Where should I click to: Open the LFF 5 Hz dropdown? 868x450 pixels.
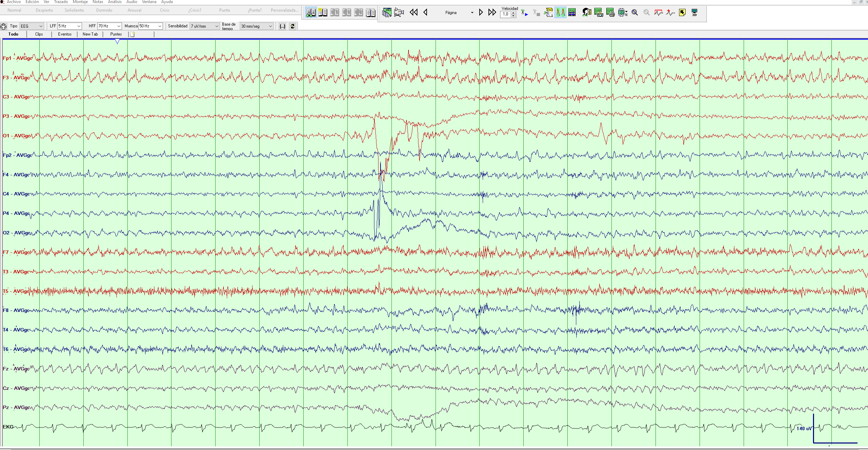[x=70, y=26]
